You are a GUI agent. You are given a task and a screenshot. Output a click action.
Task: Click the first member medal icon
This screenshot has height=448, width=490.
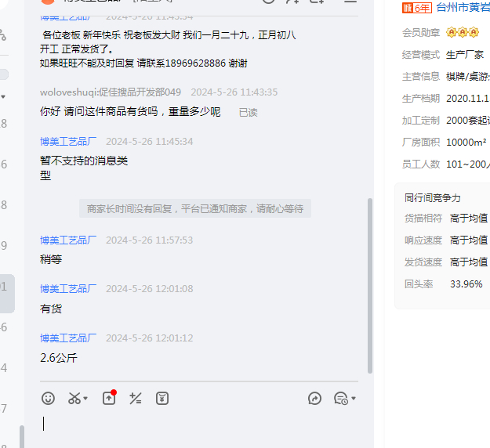(452, 32)
